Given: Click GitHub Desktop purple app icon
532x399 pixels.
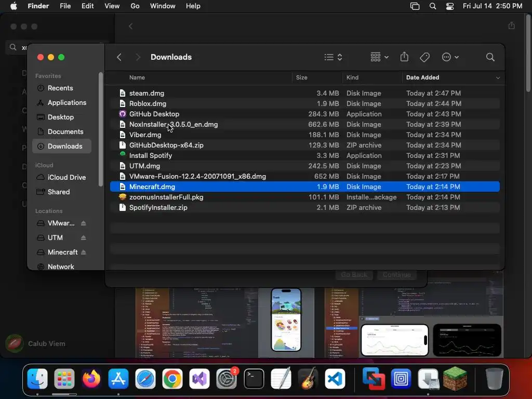Looking at the screenshot, I should coord(123,114).
